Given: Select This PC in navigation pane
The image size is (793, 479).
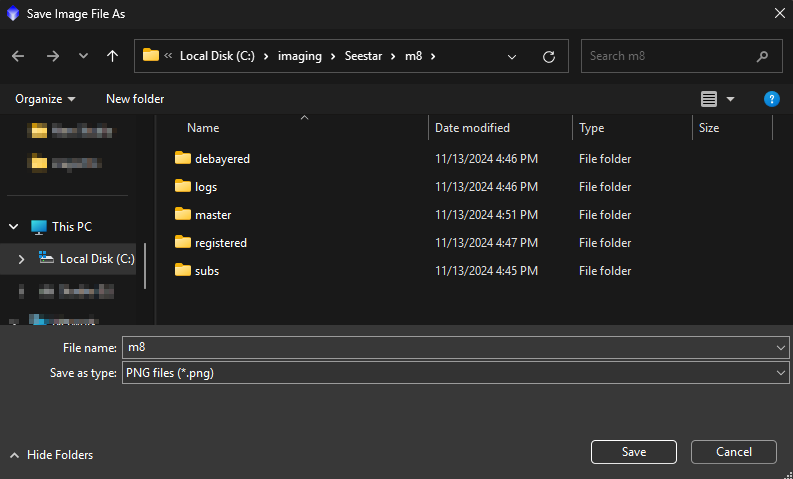Looking at the screenshot, I should 71,227.
